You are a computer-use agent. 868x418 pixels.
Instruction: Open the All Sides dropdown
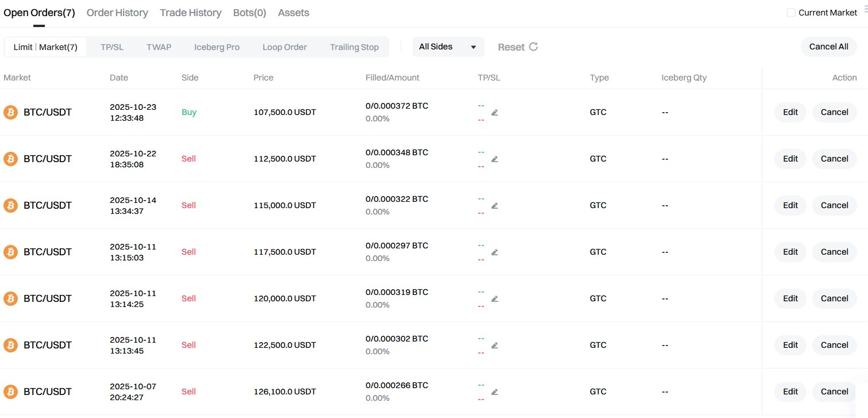coord(448,47)
